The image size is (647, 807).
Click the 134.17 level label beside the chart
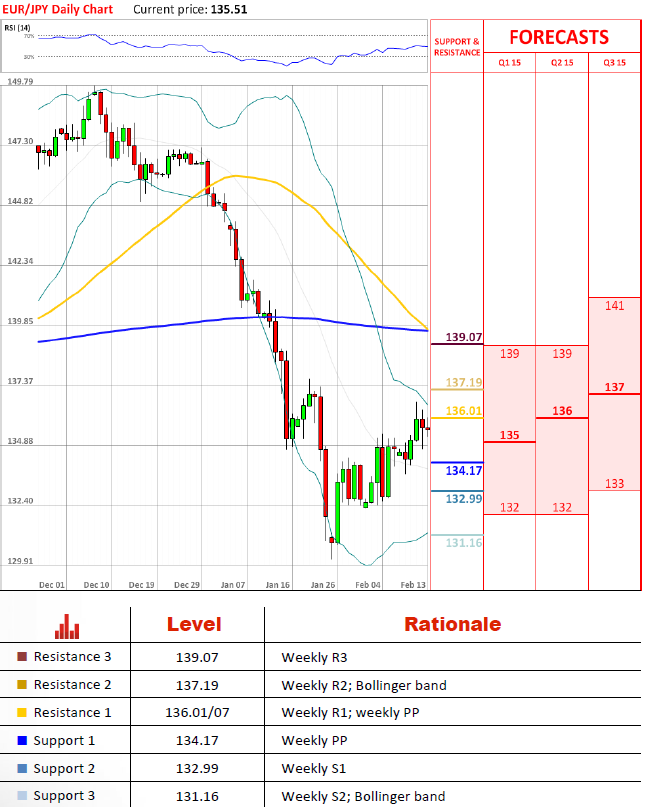pos(464,470)
